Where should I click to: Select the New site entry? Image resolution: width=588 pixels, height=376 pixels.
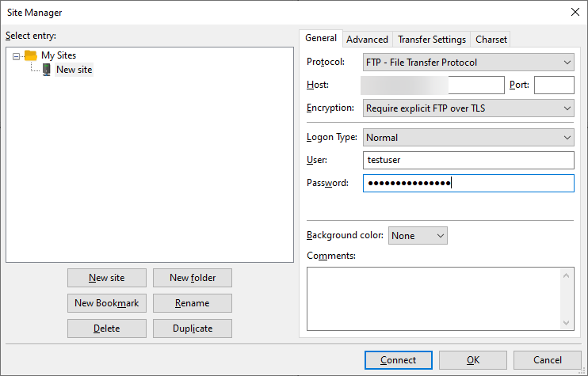[x=74, y=70]
